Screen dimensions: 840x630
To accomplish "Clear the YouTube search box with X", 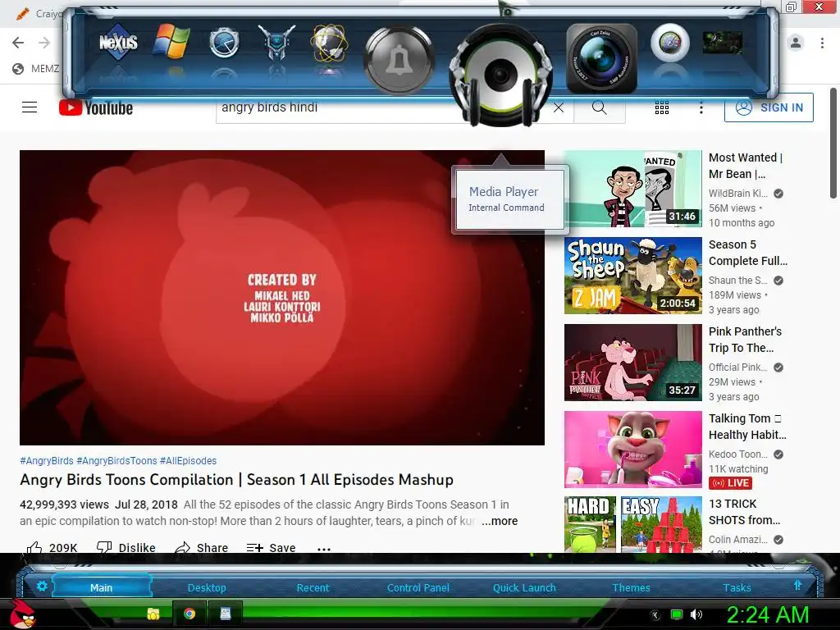I will 558,107.
